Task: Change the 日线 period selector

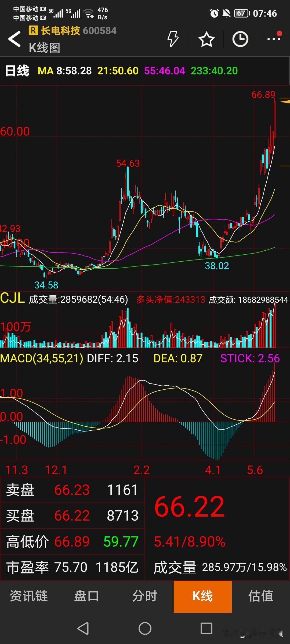Action: (x=17, y=71)
